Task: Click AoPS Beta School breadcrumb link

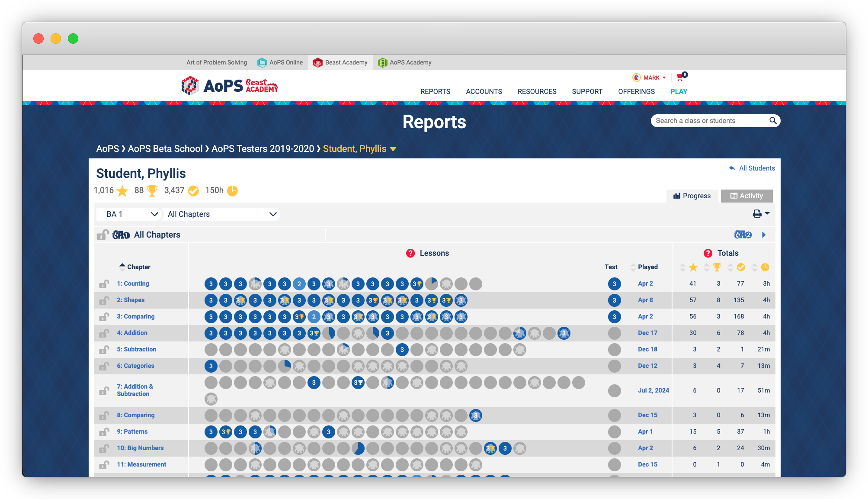Action: [165, 149]
